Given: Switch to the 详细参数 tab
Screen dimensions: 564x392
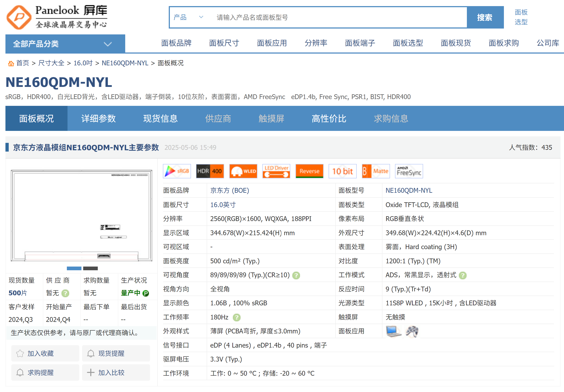Looking at the screenshot, I should 98,118.
